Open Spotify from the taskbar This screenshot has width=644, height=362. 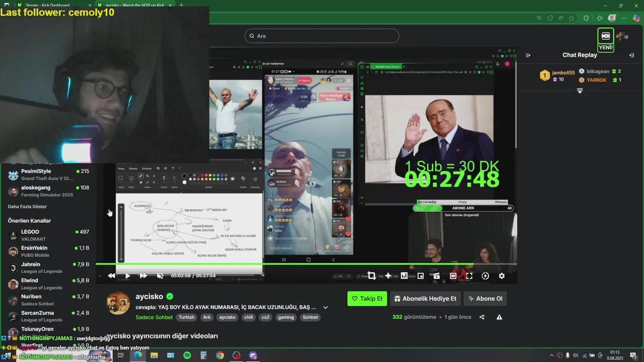[x=187, y=355]
